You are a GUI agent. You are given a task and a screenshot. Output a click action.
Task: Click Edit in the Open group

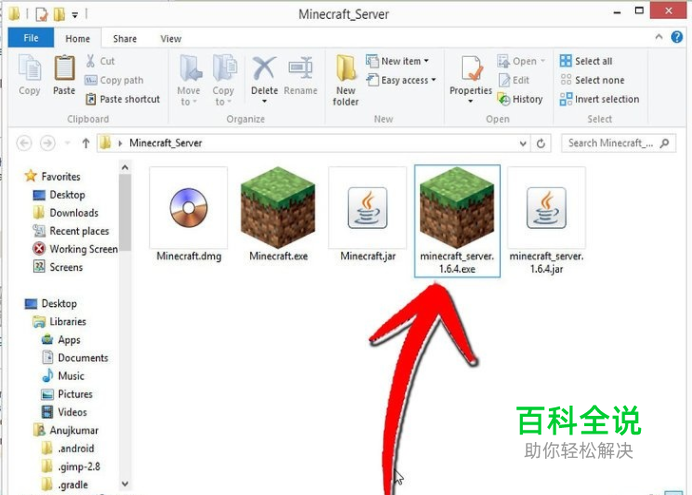tap(514, 80)
